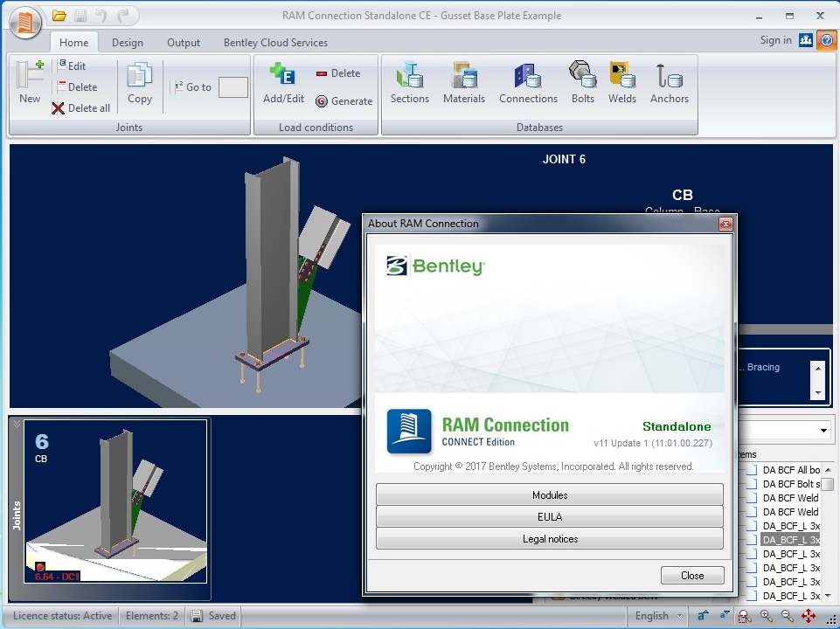Open the Welds database
Image resolution: width=840 pixels, height=629 pixels.
click(x=622, y=82)
